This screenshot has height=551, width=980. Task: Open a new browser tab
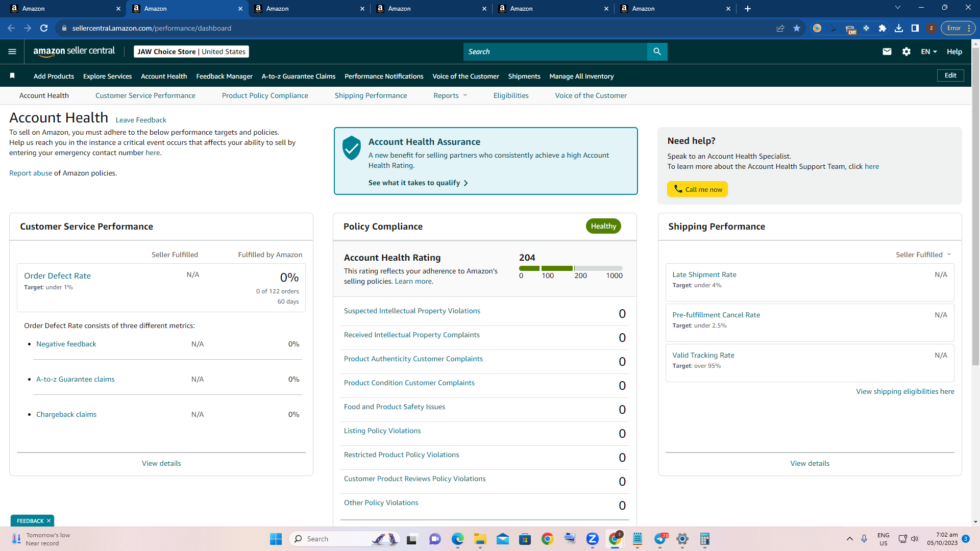point(748,9)
